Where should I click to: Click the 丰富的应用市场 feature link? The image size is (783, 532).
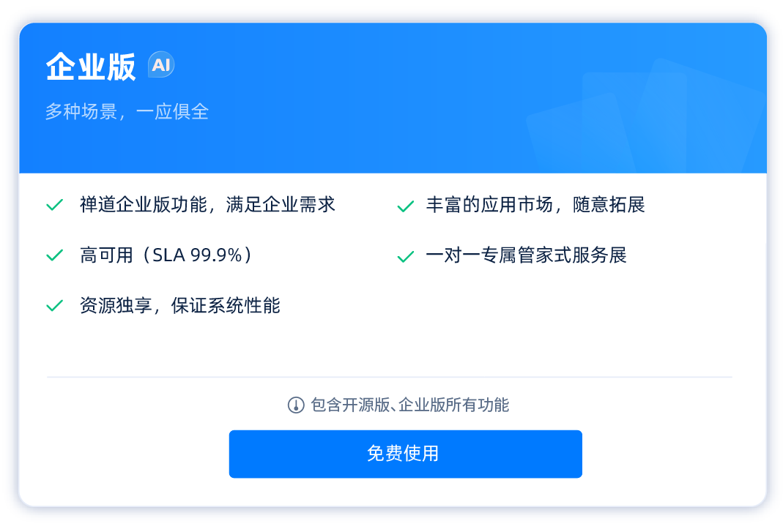535,205
